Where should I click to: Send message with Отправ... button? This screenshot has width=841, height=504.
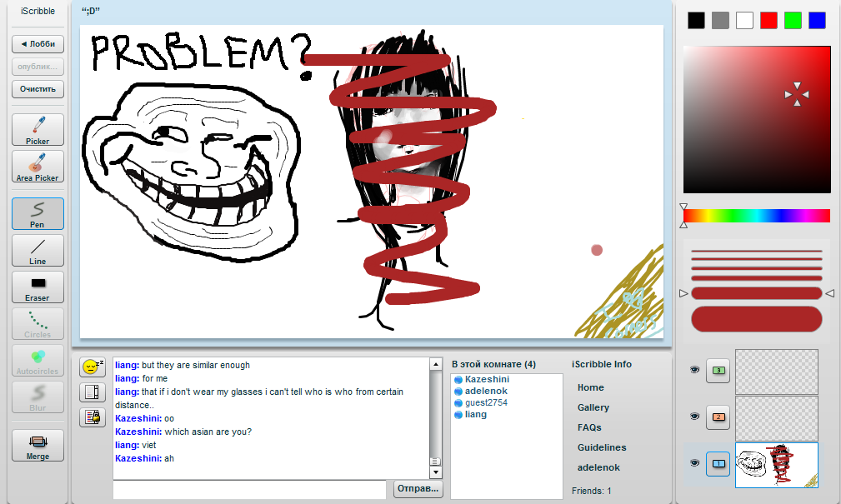(418, 488)
